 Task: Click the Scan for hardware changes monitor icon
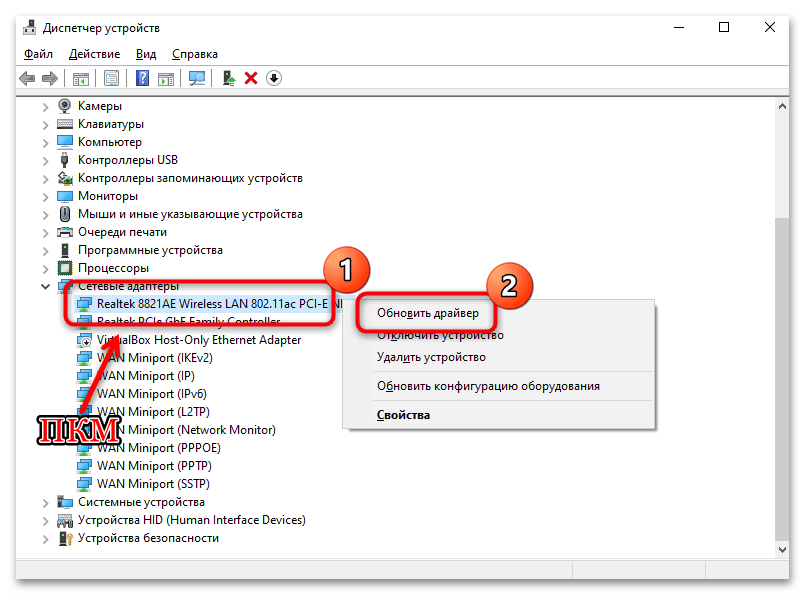(x=197, y=78)
